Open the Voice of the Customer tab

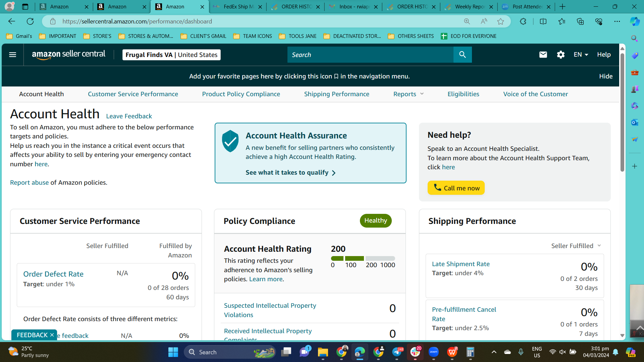click(x=535, y=94)
